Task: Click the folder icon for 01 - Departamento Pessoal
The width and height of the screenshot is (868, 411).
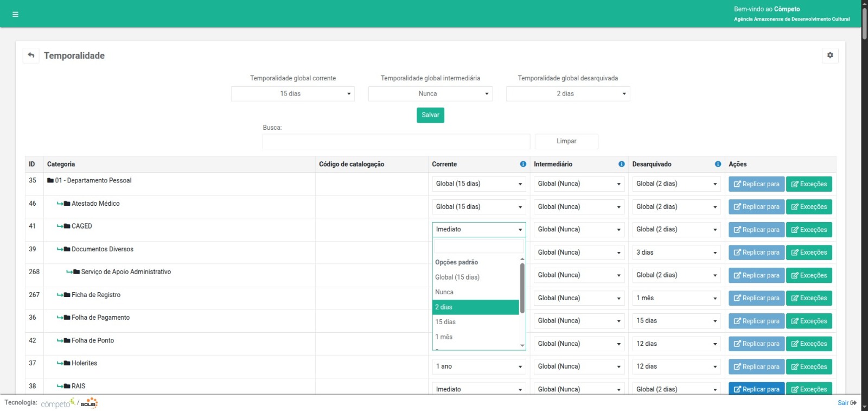Action: pyautogui.click(x=50, y=181)
